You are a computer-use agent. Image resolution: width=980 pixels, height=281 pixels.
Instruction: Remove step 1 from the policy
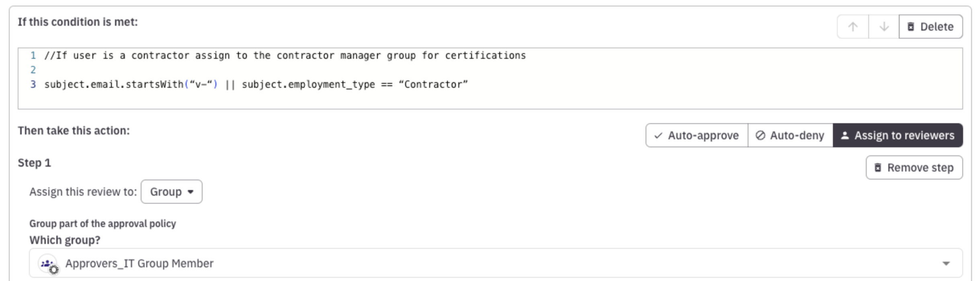tap(914, 167)
